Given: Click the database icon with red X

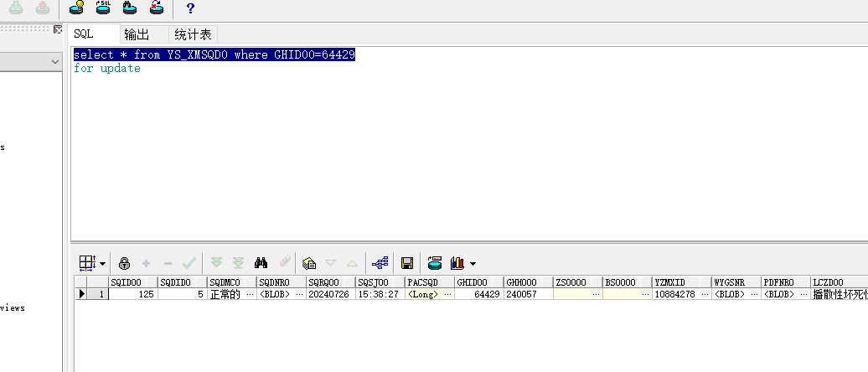Looking at the screenshot, I should tap(156, 8).
